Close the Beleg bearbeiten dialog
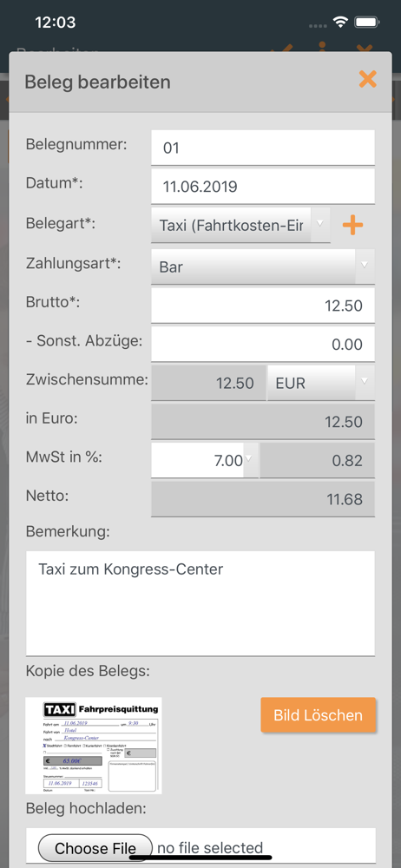The height and width of the screenshot is (868, 401). click(367, 80)
